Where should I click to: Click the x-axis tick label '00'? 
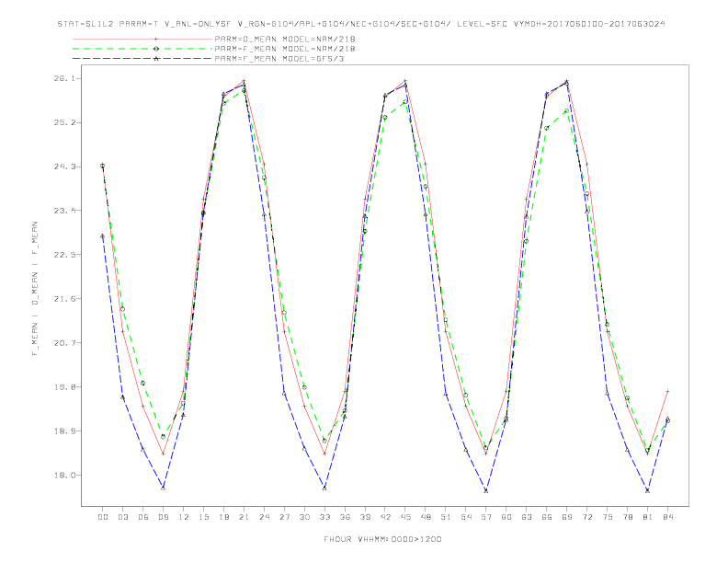[103, 517]
